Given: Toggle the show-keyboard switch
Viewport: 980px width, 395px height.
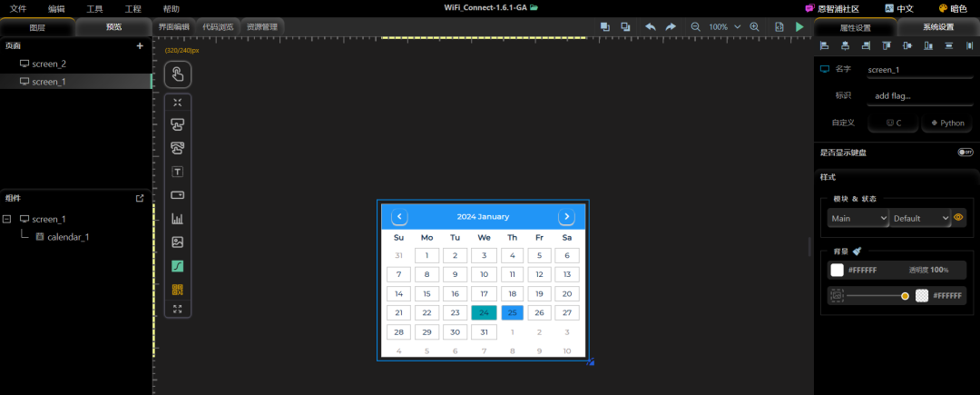Looking at the screenshot, I should [965, 153].
